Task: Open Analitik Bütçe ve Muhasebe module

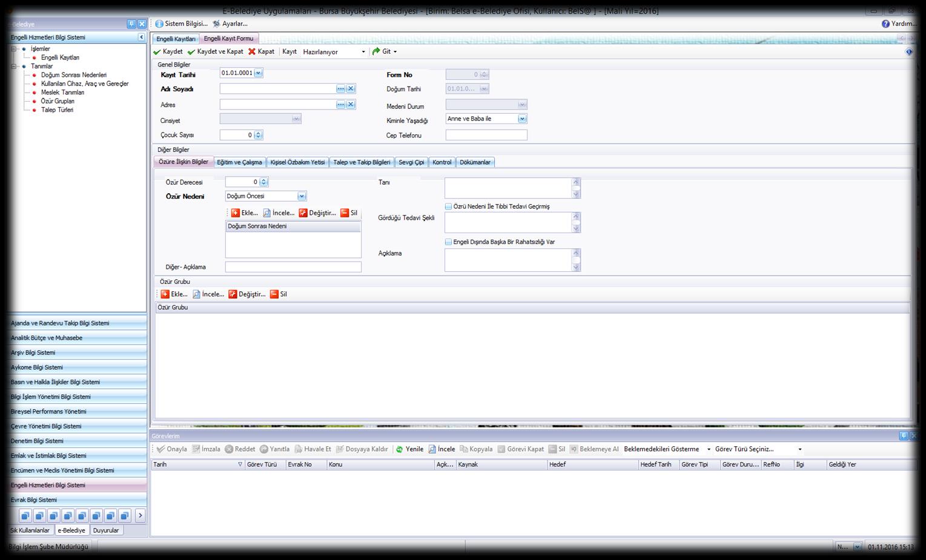Action: click(78, 338)
